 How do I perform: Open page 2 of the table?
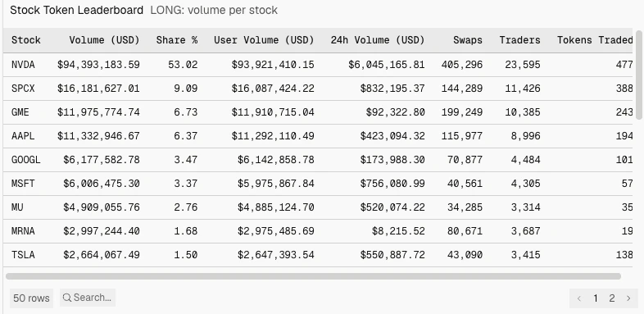(x=612, y=298)
